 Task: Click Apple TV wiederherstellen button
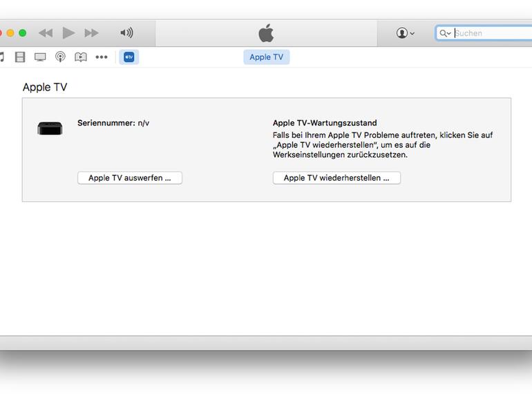[x=336, y=177]
